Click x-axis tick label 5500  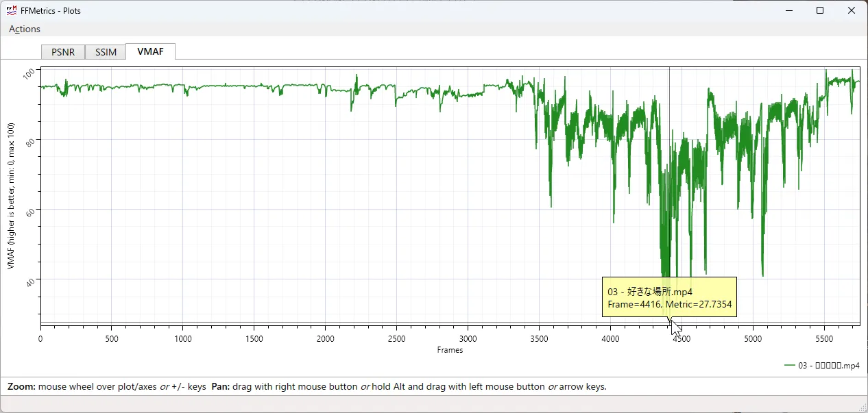click(824, 338)
